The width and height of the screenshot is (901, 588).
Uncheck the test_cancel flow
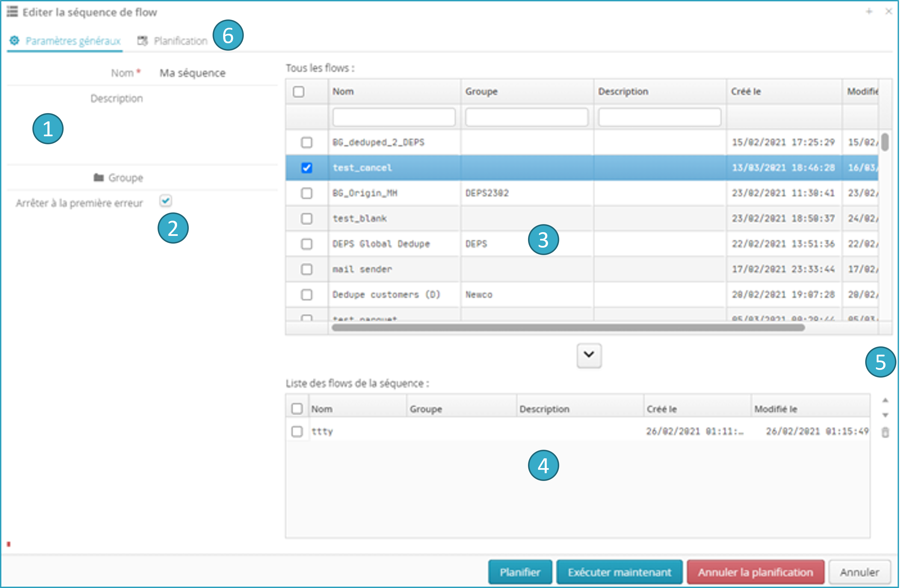coord(306,168)
